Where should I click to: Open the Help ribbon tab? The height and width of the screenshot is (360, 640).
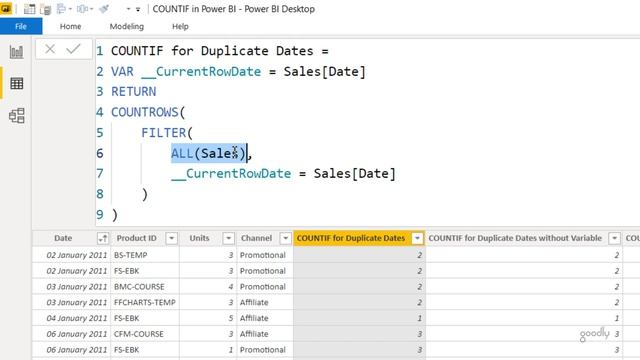180,27
